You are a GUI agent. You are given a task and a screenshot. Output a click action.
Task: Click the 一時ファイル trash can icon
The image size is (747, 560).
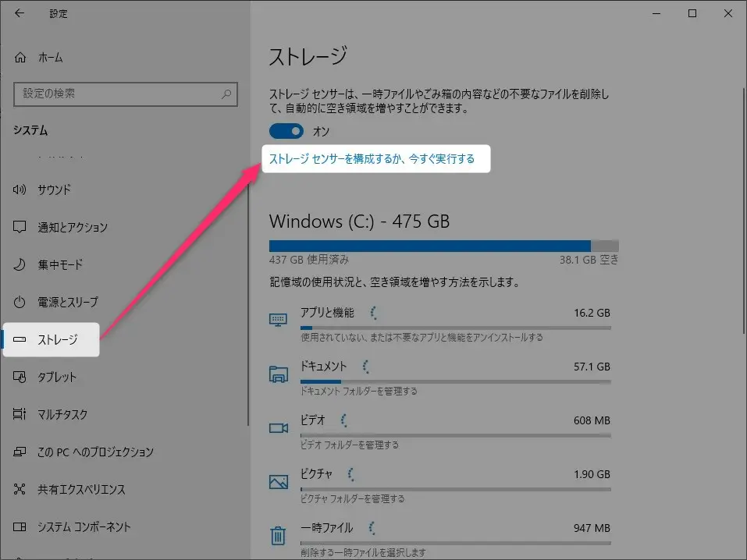278,535
